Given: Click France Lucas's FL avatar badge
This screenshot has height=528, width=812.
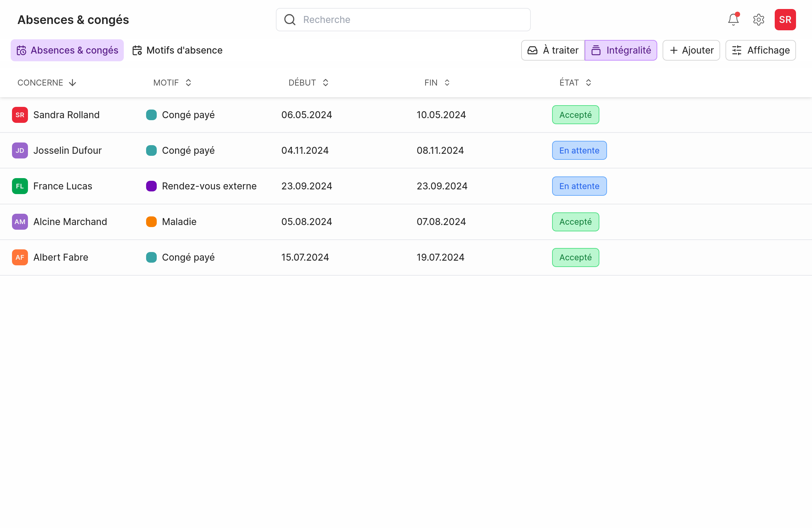Looking at the screenshot, I should [20, 186].
